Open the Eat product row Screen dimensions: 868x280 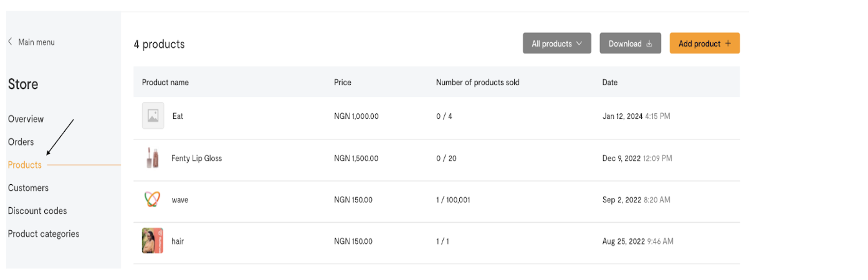point(178,116)
